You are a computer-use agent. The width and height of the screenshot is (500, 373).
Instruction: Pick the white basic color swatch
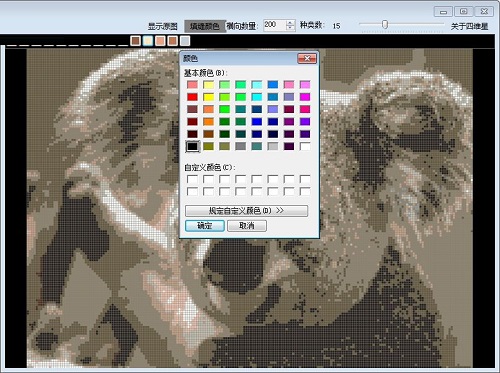click(x=305, y=146)
